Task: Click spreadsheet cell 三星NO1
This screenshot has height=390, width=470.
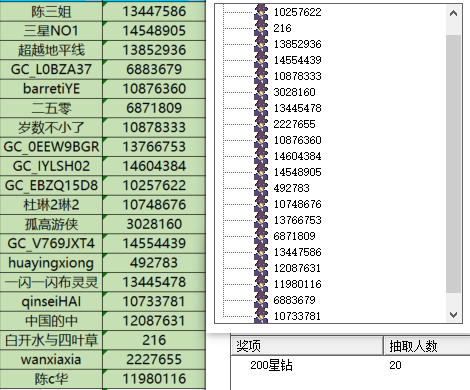Action: click(x=51, y=31)
